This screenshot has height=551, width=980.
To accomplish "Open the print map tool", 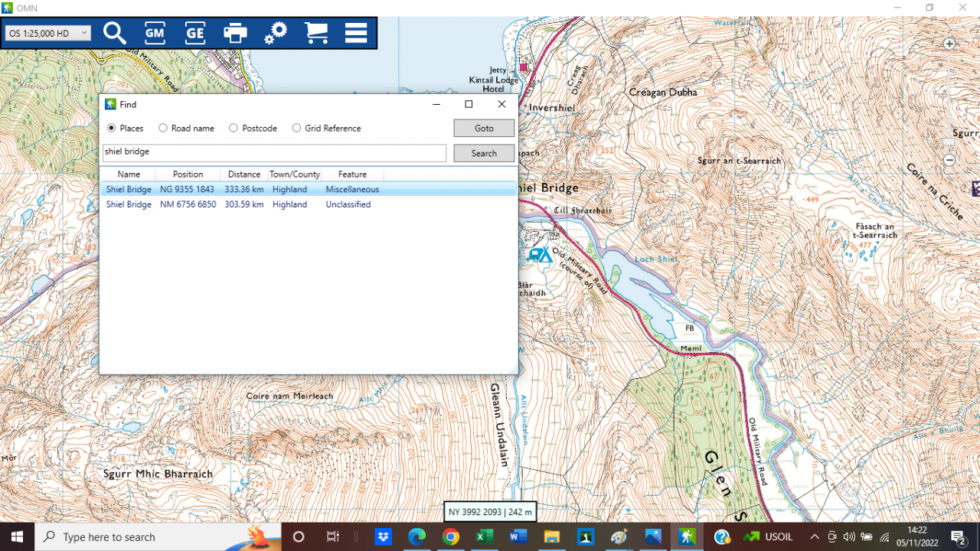I will tap(235, 33).
